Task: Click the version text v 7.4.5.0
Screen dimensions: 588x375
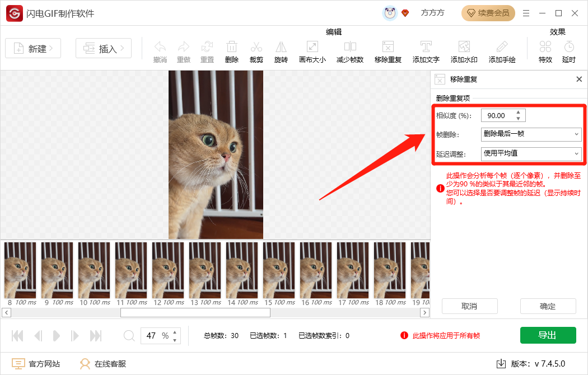Action: pyautogui.click(x=550, y=364)
